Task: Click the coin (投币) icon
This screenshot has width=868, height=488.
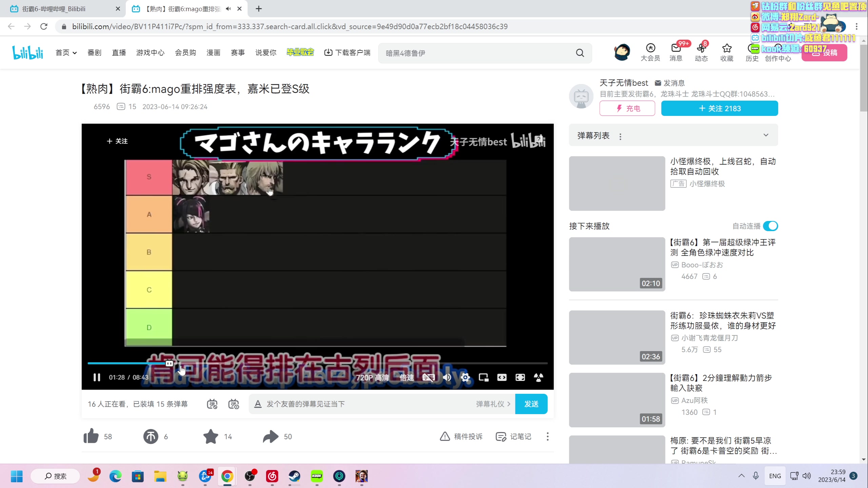Action: click(x=151, y=436)
